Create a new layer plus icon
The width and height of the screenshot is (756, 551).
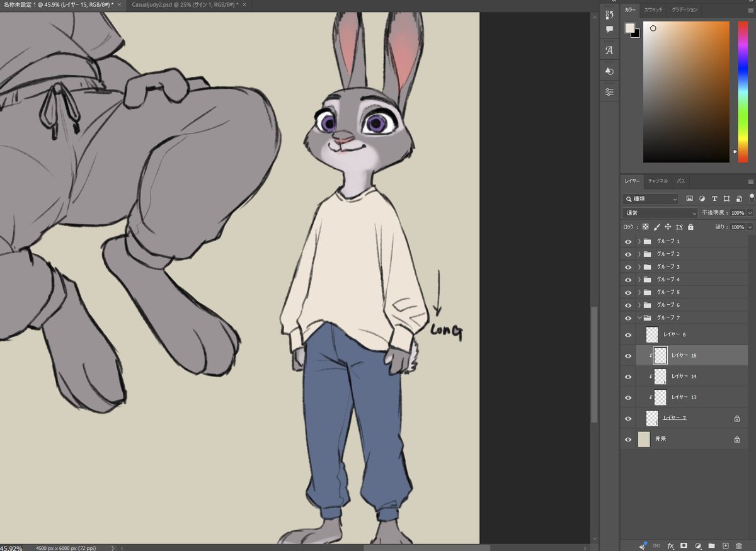pyautogui.click(x=725, y=545)
